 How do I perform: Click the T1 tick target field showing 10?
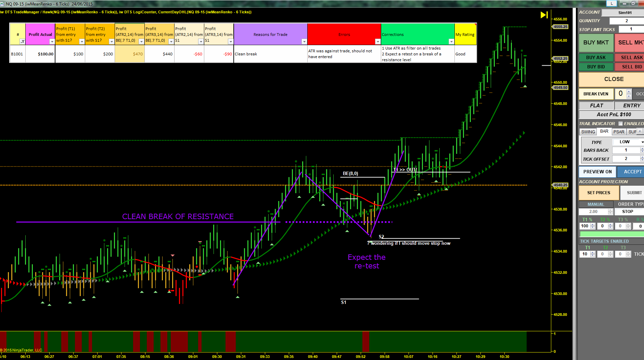click(x=585, y=254)
